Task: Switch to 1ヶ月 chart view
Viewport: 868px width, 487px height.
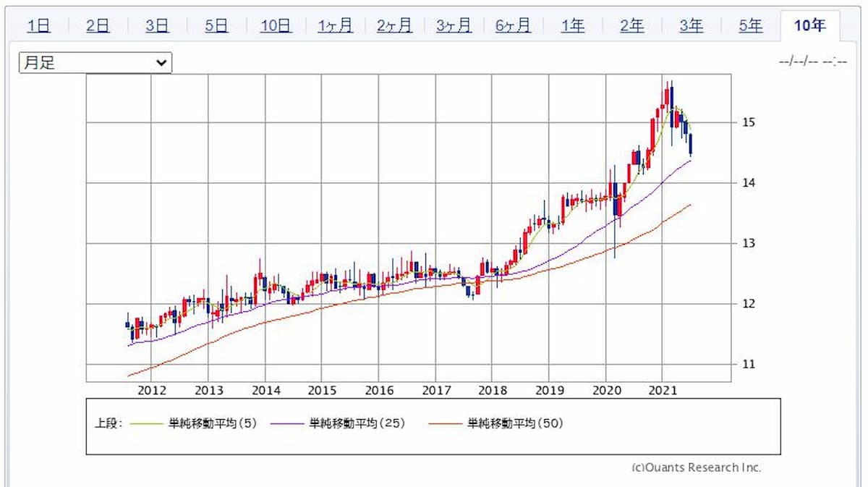Action: 335,26
